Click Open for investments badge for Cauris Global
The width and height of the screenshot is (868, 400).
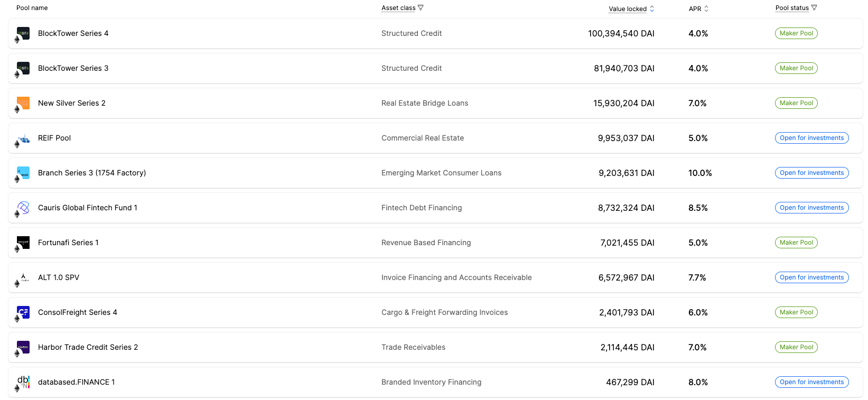(x=811, y=208)
